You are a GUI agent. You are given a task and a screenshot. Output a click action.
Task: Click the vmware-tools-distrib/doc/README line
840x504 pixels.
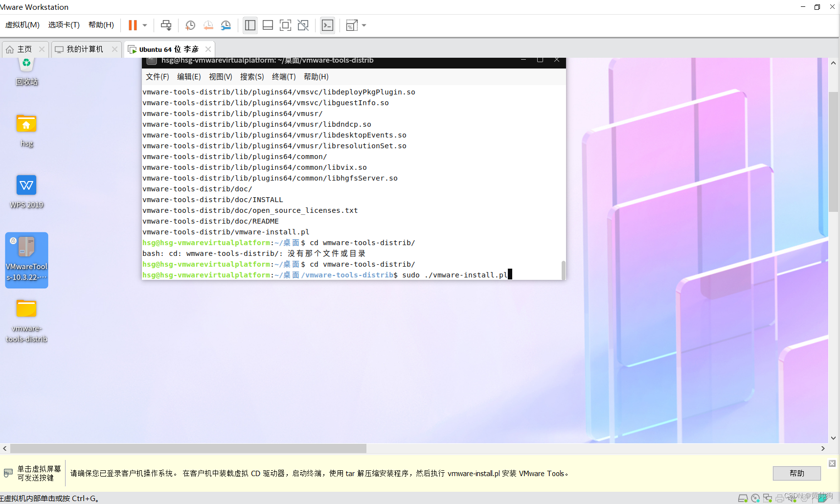[210, 221]
